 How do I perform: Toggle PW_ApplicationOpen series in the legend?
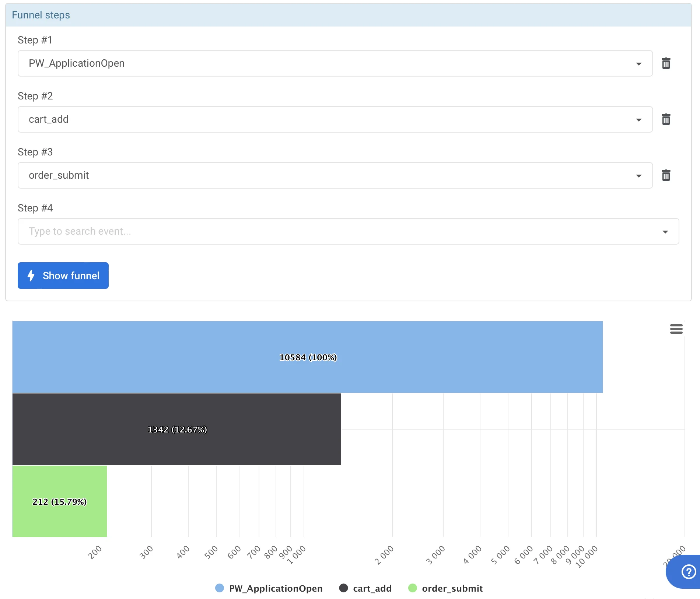275,588
